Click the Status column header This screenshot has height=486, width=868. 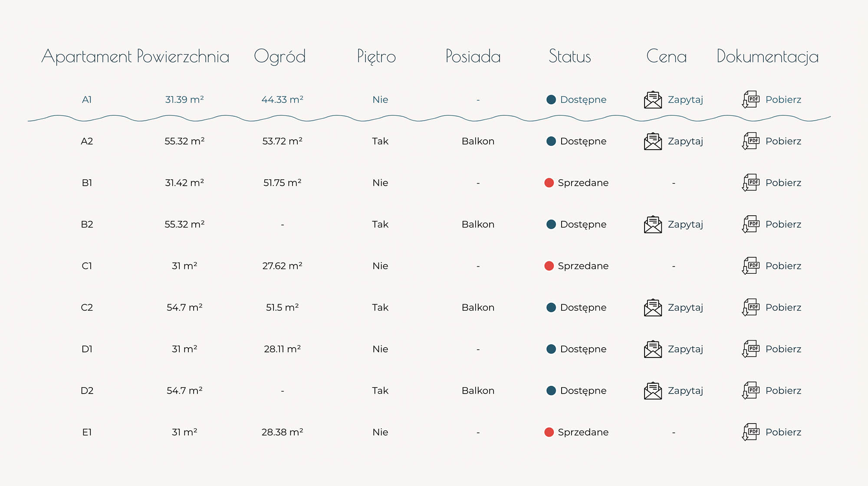pyautogui.click(x=570, y=56)
